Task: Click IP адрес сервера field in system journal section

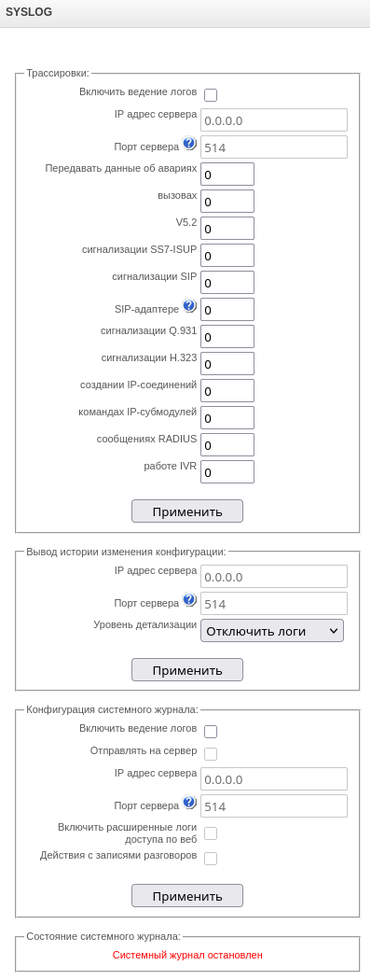Action: [x=273, y=779]
